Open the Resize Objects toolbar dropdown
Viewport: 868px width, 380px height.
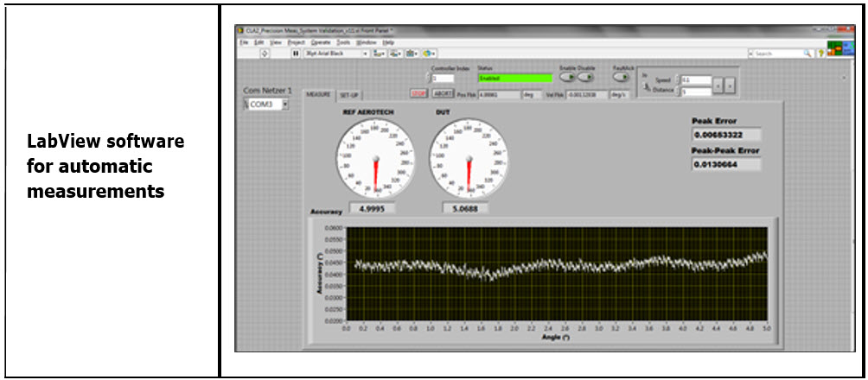pos(412,53)
